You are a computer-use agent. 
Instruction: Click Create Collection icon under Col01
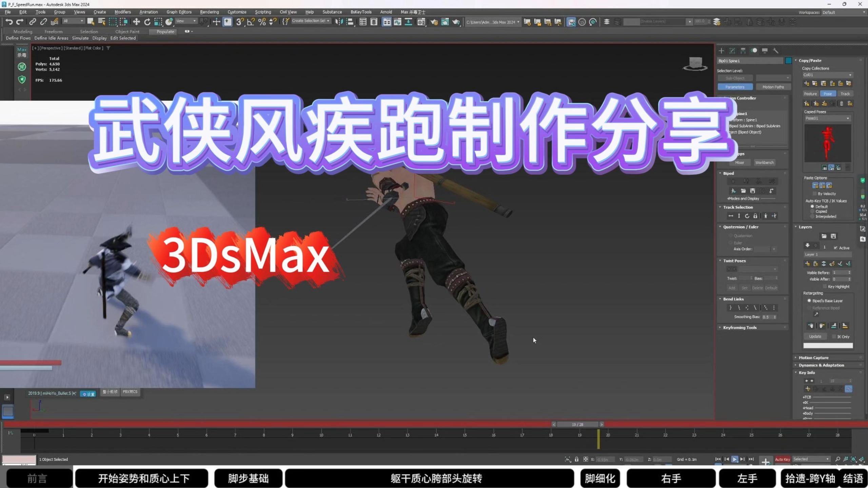[807, 83]
